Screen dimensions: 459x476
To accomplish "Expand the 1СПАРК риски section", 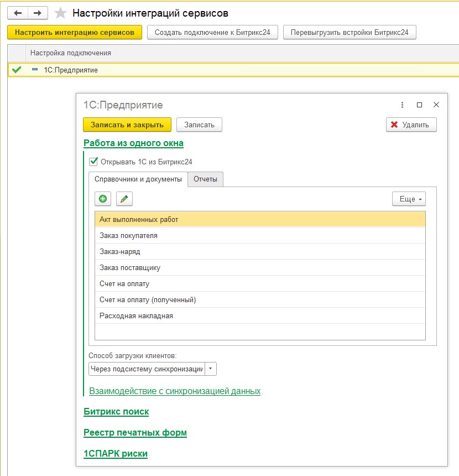I will tap(116, 453).
